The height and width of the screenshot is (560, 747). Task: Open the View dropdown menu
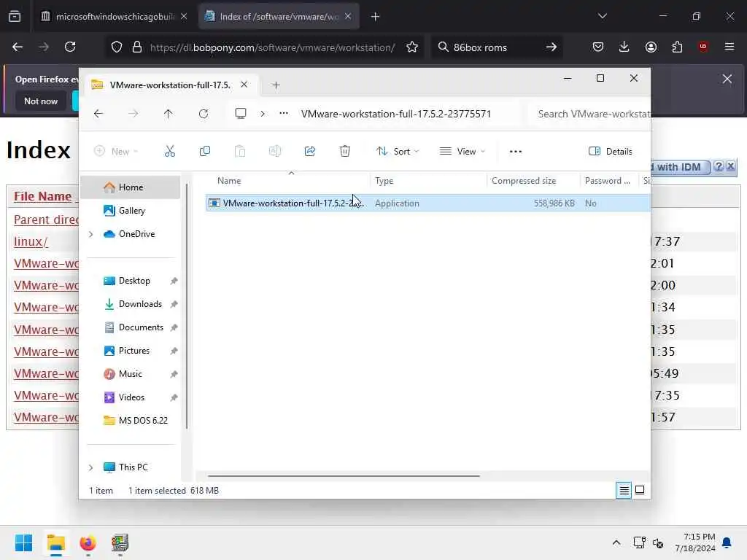click(x=462, y=152)
